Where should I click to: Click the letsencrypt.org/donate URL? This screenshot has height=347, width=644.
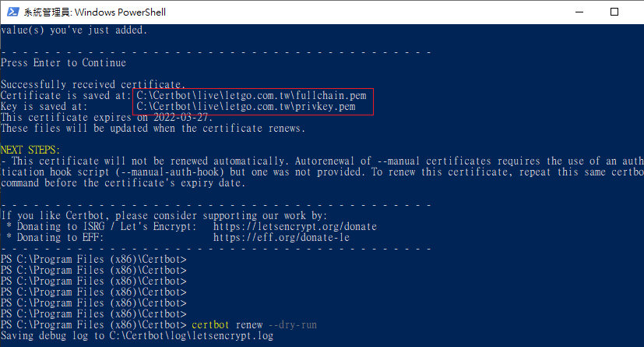pos(294,226)
